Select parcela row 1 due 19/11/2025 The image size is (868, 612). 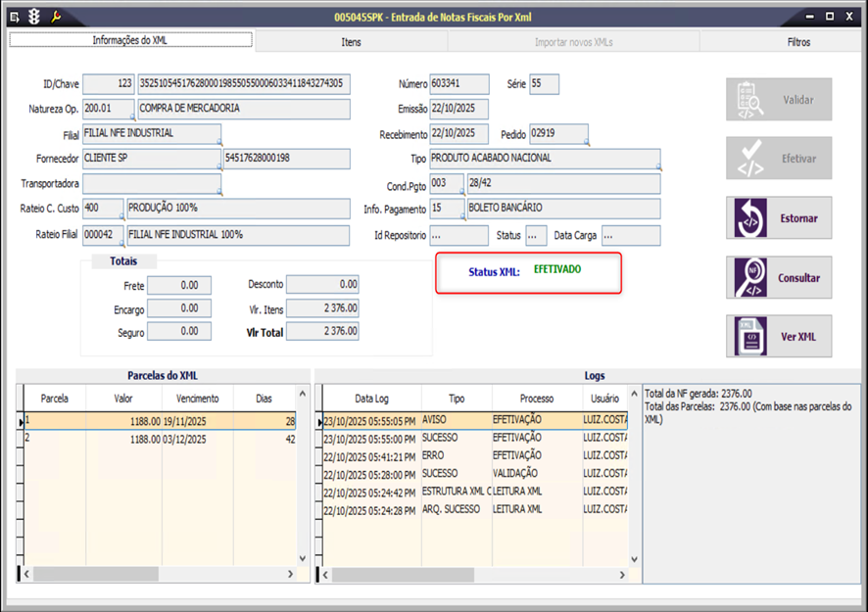(160, 421)
